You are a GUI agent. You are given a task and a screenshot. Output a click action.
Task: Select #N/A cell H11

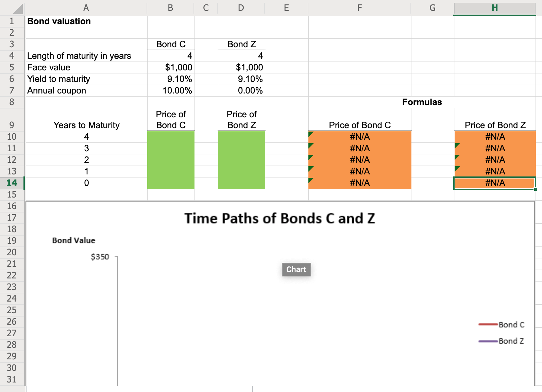[x=495, y=148]
